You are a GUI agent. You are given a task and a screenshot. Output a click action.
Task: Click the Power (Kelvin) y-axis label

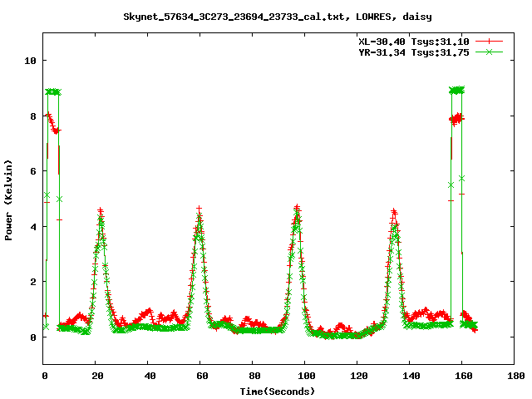coord(8,200)
